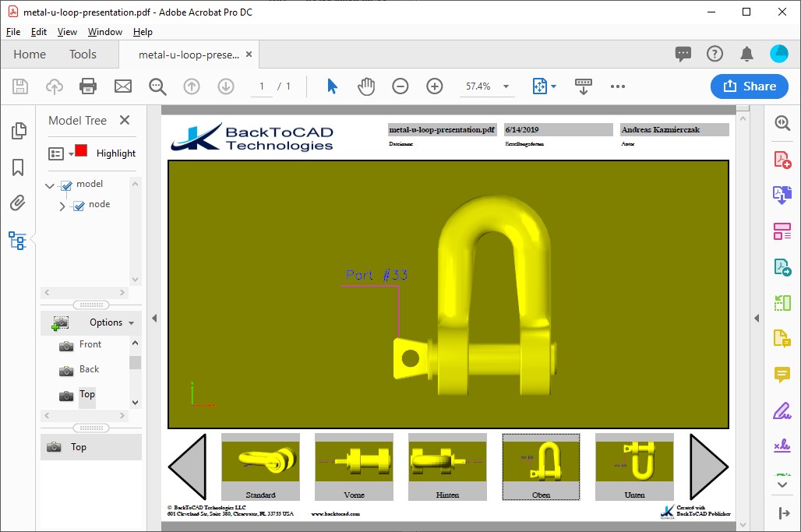Click the Share button
801x532 pixels.
tap(750, 86)
